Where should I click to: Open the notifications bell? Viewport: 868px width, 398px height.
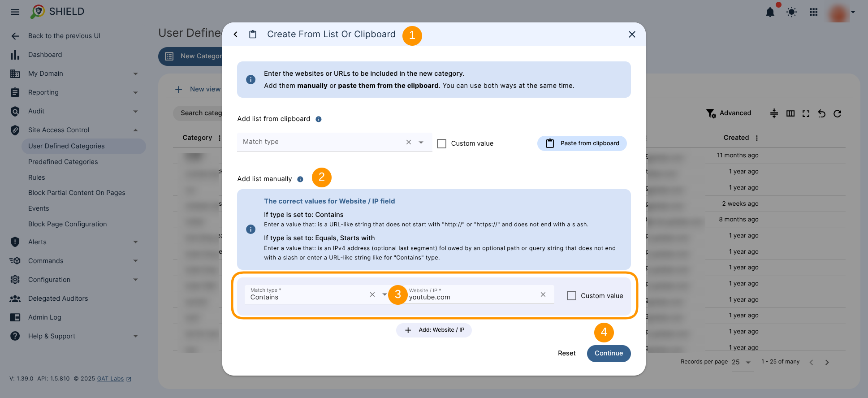point(770,12)
